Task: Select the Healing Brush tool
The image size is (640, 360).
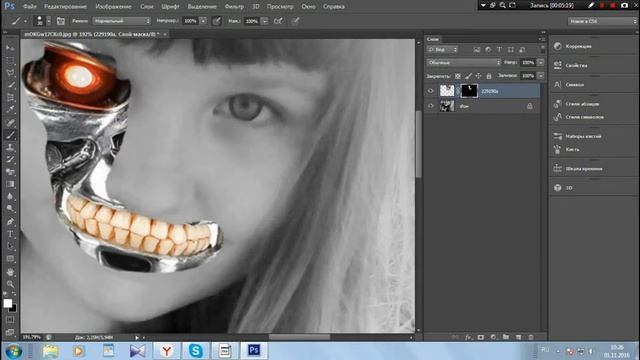Action: [10, 122]
